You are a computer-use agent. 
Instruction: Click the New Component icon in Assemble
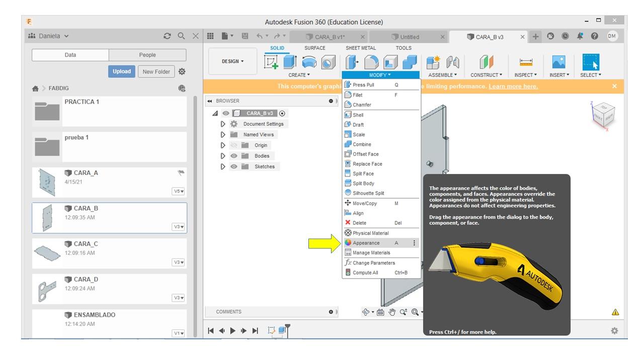433,62
